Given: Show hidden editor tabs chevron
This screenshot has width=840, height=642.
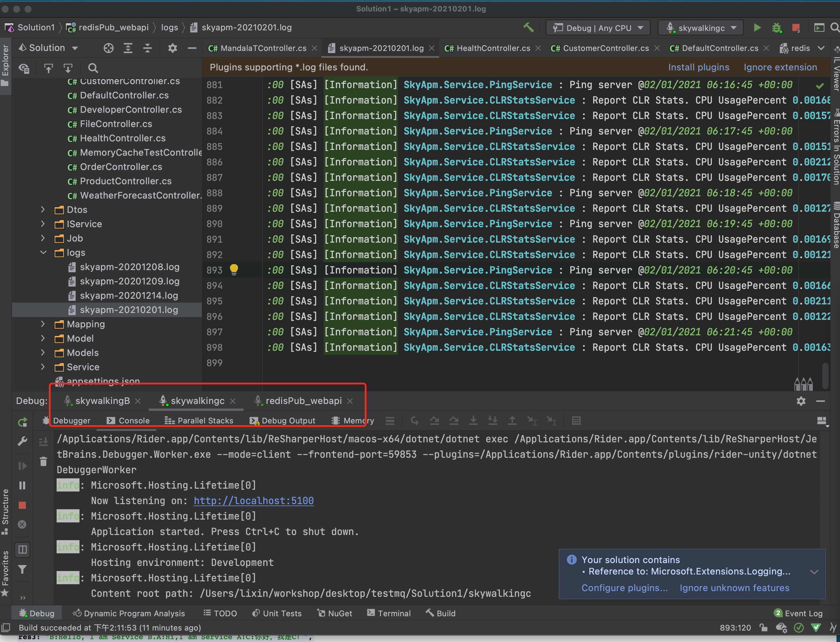Looking at the screenshot, I should [821, 48].
